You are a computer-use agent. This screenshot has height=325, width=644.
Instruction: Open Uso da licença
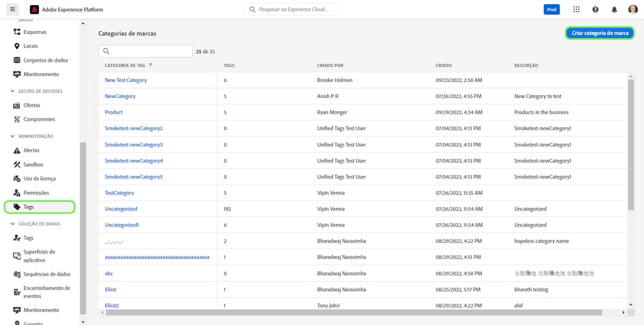(40, 178)
